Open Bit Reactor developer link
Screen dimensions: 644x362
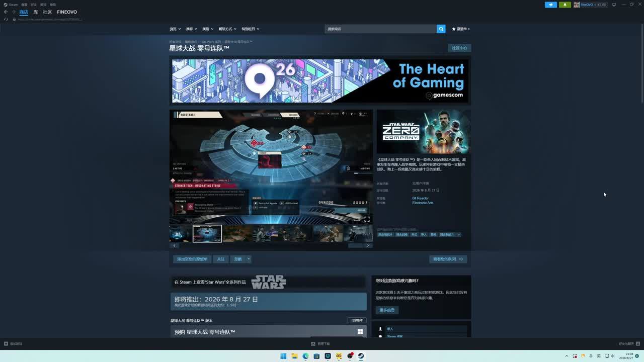click(x=421, y=199)
